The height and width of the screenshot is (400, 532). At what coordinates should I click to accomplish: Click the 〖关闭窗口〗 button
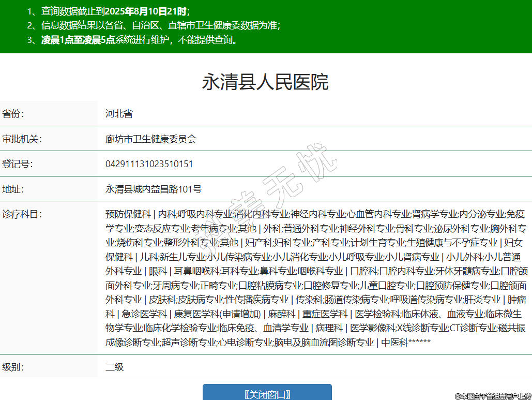click(267, 394)
